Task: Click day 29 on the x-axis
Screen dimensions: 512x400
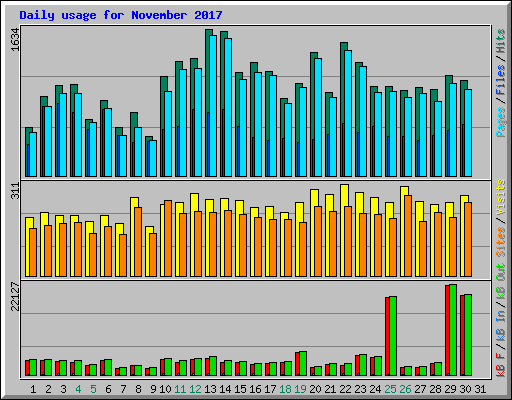Action: 450,389
